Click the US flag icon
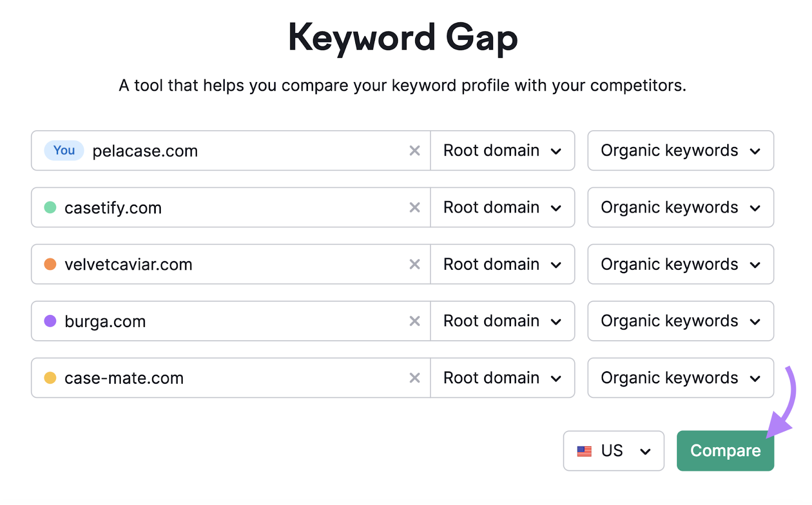This screenshot has width=812, height=505. pyautogui.click(x=584, y=450)
